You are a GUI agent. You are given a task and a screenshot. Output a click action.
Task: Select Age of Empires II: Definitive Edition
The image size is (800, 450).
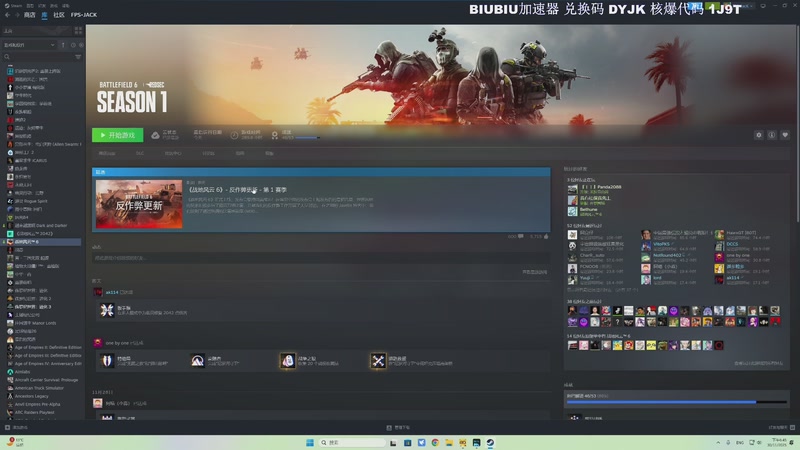pos(44,347)
